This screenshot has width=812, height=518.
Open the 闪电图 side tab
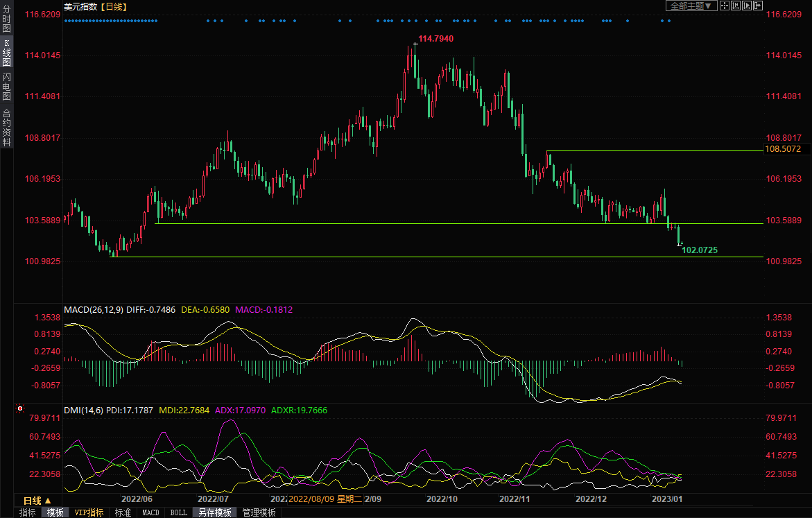point(6,87)
